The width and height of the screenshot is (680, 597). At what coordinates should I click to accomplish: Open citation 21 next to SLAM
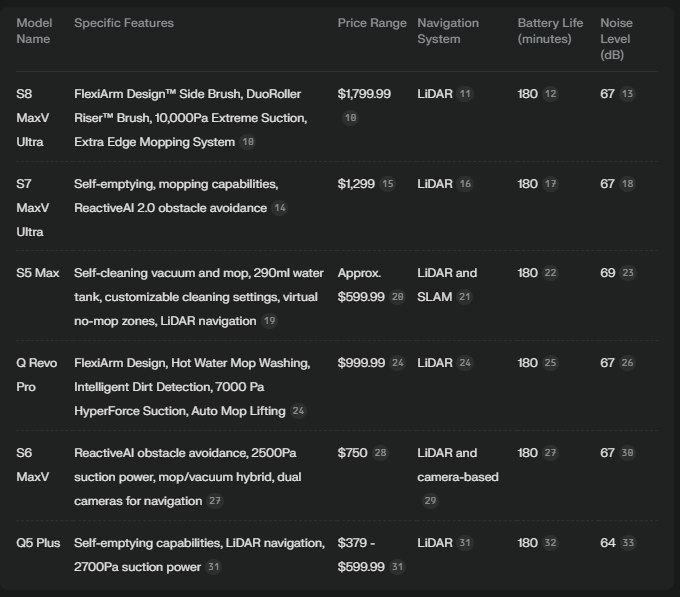(x=464, y=297)
